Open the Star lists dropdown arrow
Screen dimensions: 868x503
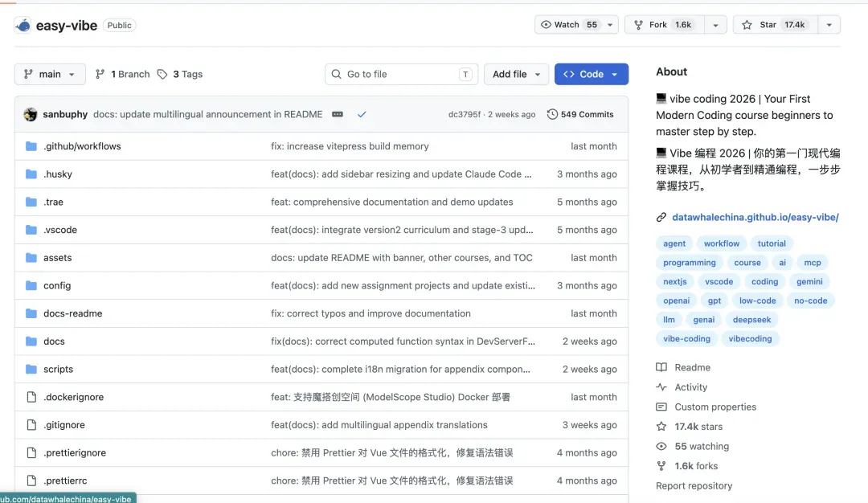pos(829,25)
